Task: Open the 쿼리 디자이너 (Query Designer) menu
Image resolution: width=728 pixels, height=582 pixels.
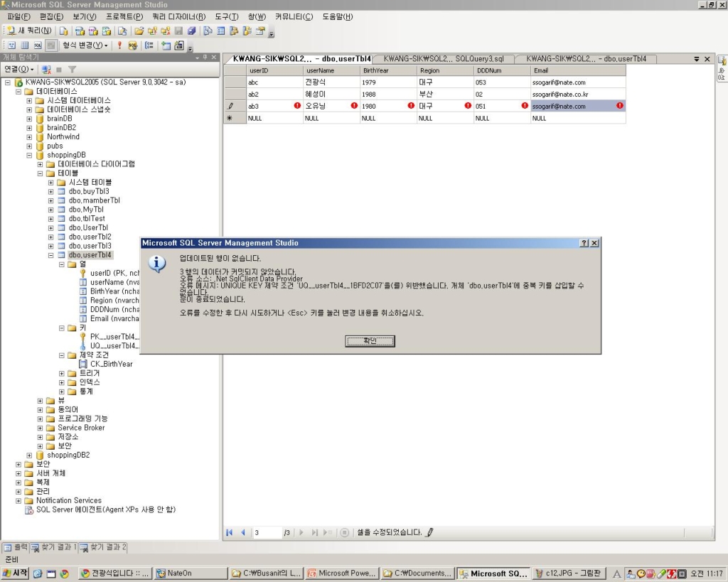Action: pyautogui.click(x=178, y=17)
